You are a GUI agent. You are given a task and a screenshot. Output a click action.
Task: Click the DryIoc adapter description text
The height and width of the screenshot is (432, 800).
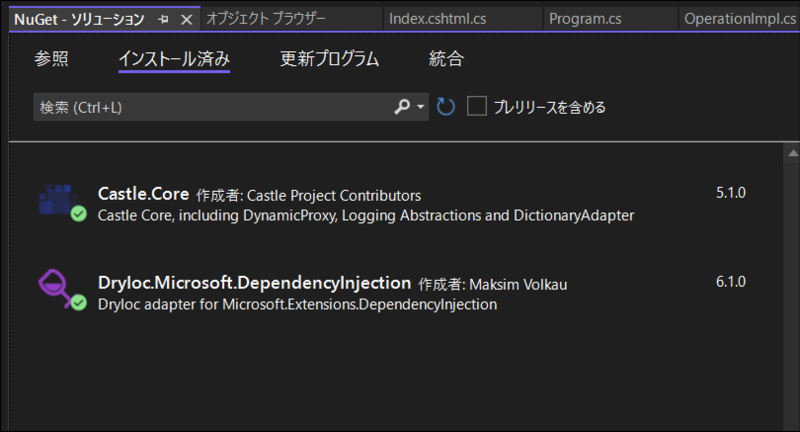tap(297, 304)
